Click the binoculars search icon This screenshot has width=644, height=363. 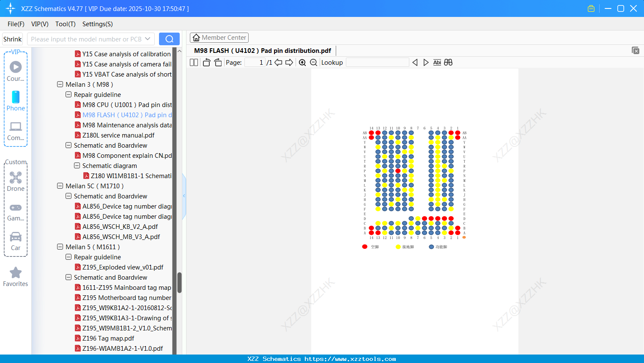(x=448, y=63)
